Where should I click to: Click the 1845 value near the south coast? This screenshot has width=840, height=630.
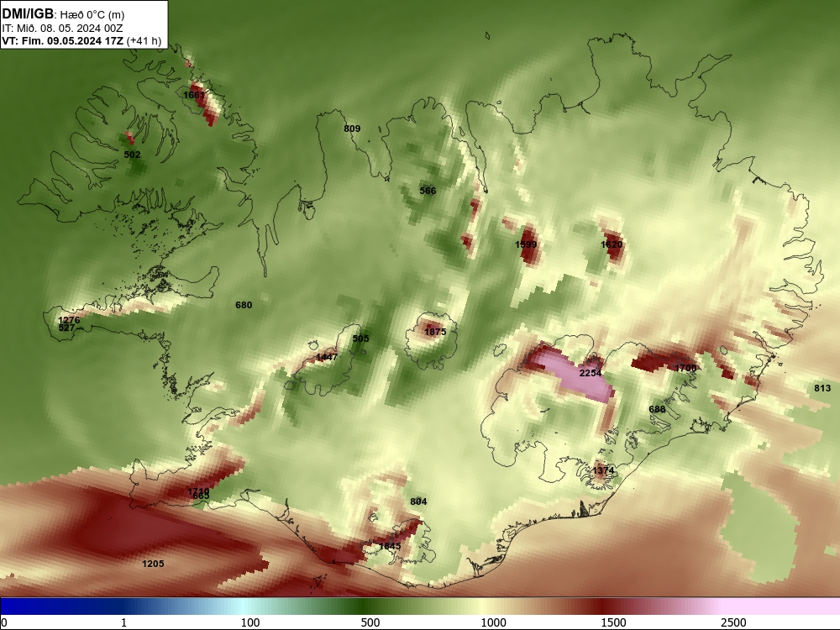[390, 547]
